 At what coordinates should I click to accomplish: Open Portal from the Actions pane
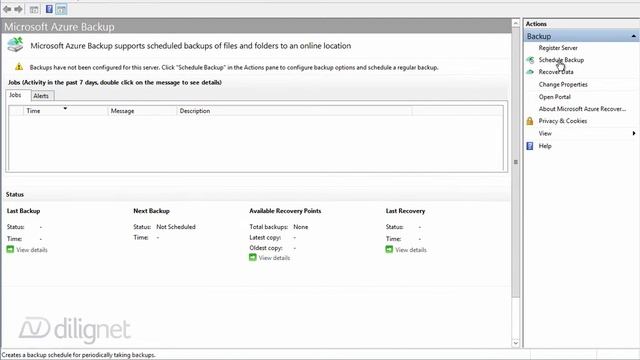pos(554,97)
